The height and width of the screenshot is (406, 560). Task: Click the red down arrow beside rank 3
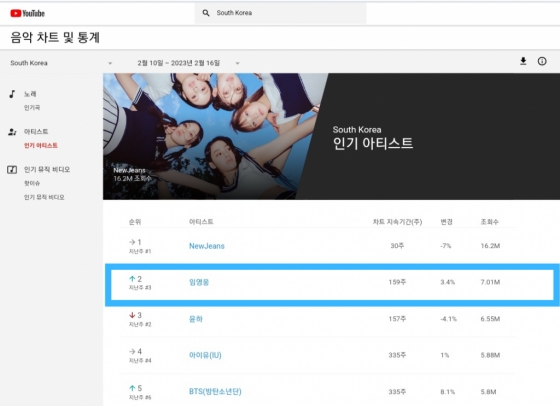pos(132,315)
